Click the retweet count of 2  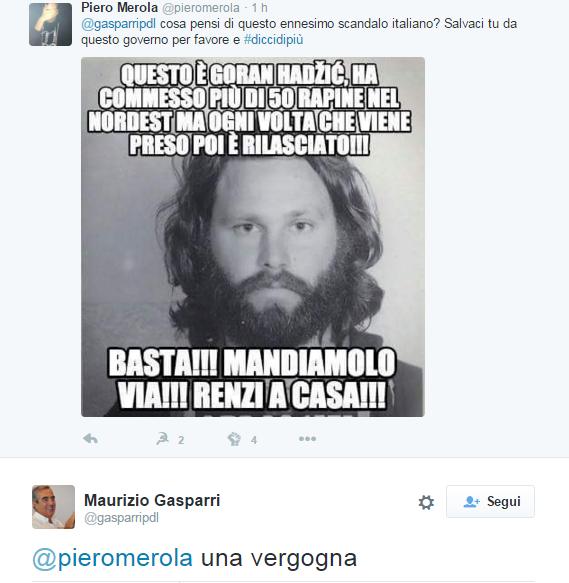tap(181, 440)
